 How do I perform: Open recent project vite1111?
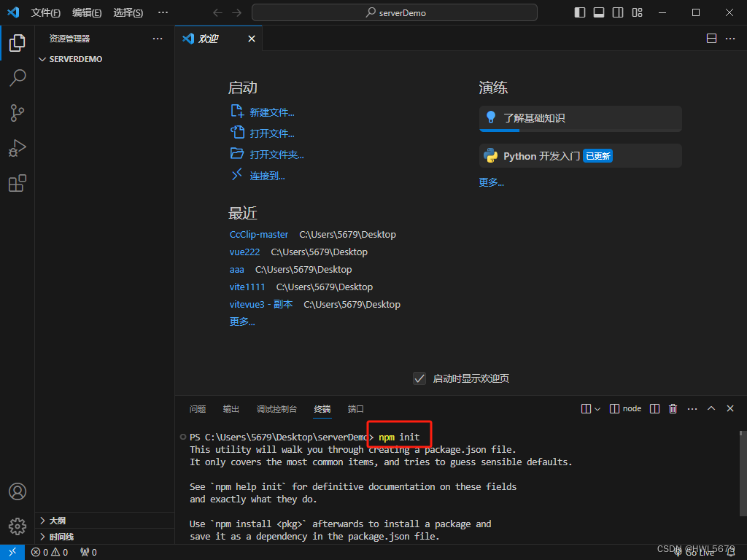[247, 287]
